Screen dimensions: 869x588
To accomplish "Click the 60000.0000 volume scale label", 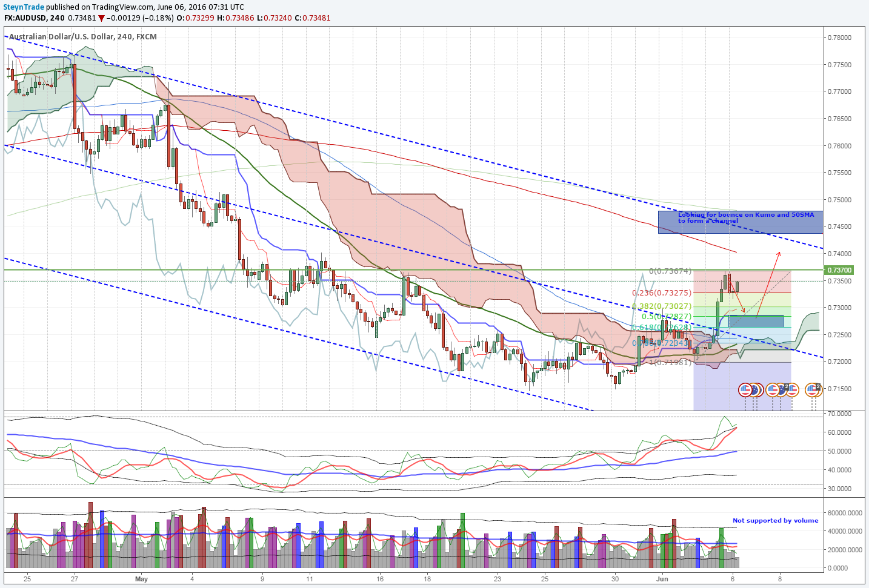I will pyautogui.click(x=845, y=513).
